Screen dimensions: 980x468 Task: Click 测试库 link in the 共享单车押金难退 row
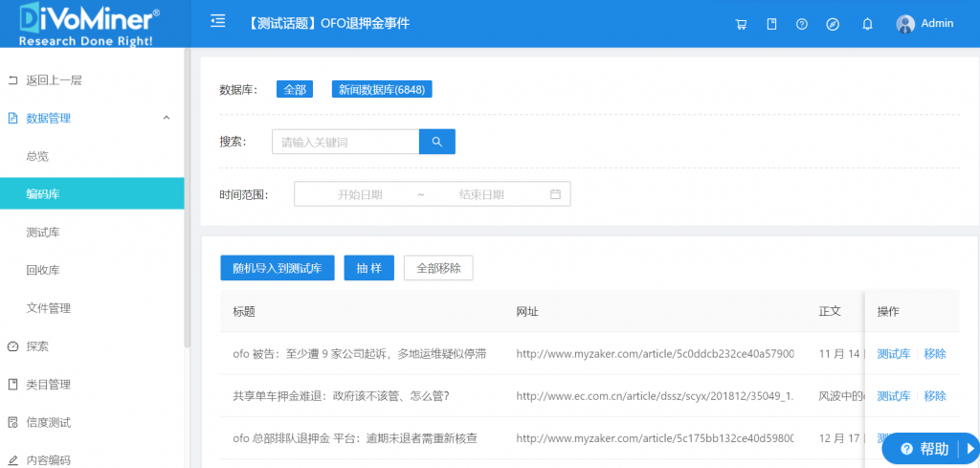[x=894, y=395]
